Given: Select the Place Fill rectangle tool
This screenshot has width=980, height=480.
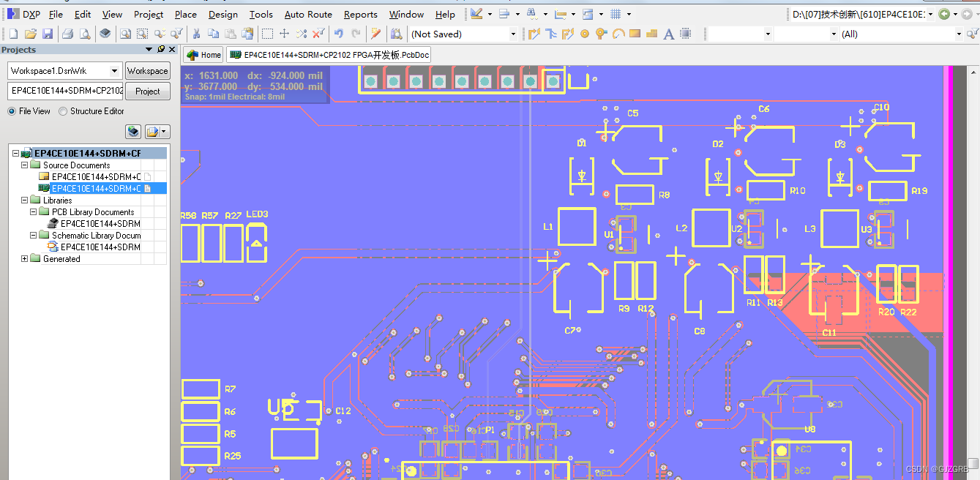Looking at the screenshot, I should [635, 34].
